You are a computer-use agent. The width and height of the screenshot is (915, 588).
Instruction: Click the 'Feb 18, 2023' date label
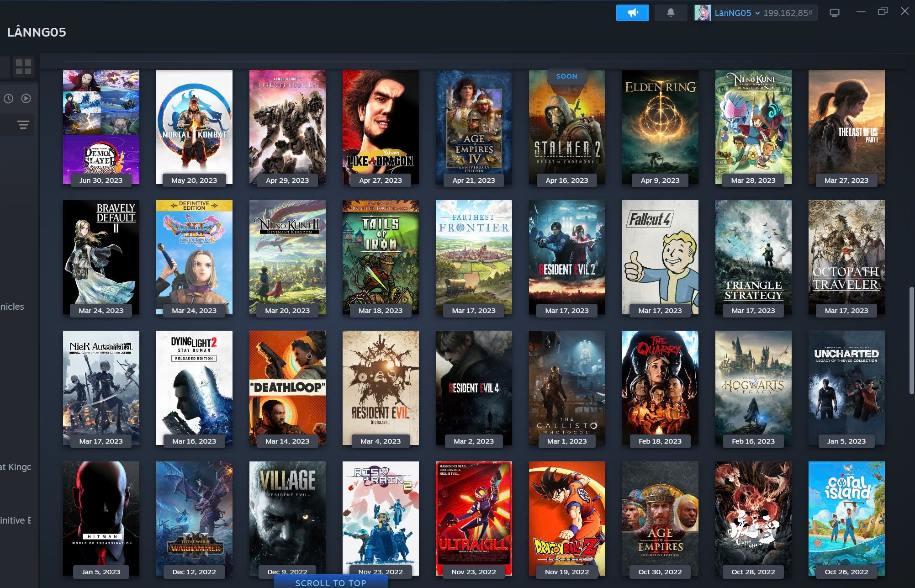(660, 441)
